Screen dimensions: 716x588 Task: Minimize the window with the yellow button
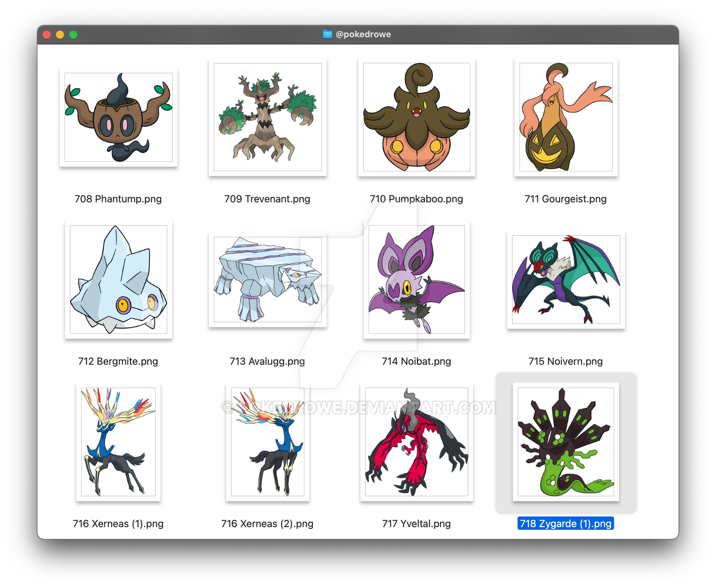pos(60,35)
